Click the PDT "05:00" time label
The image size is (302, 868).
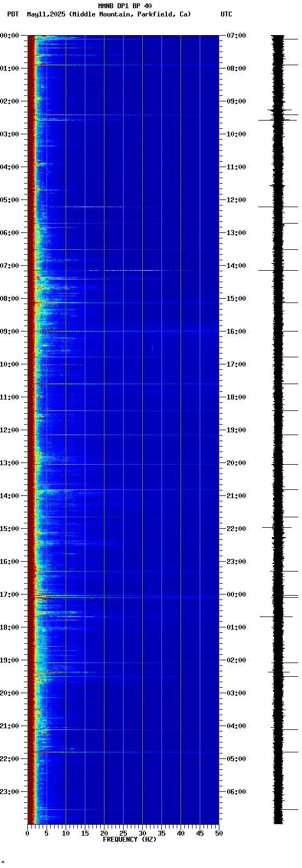(x=9, y=200)
